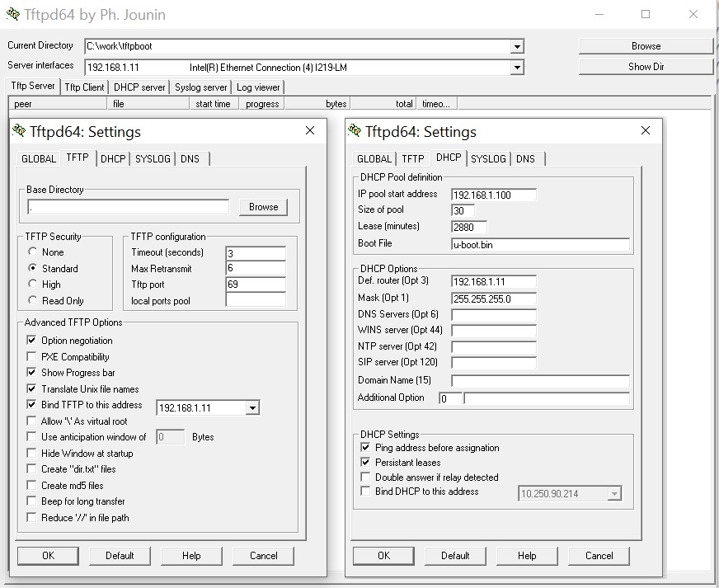Image resolution: width=719 pixels, height=588 pixels.
Task: Open the Bind DHCP address dropdown
Action: click(614, 493)
